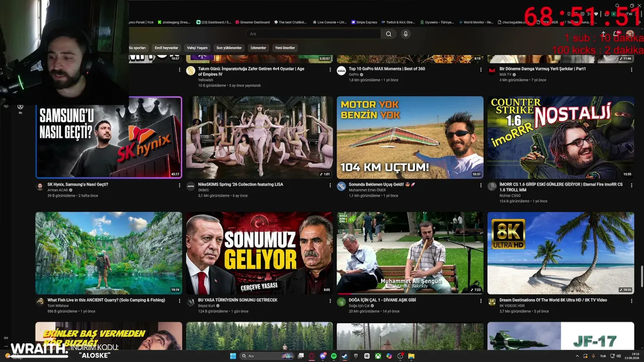Open Doğa İçin Çal channel avatar

(341, 302)
